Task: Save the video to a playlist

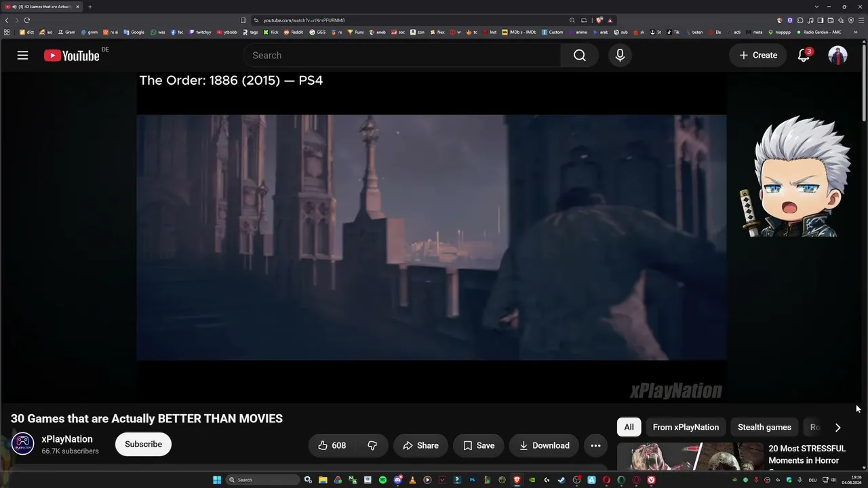Action: pyautogui.click(x=479, y=445)
